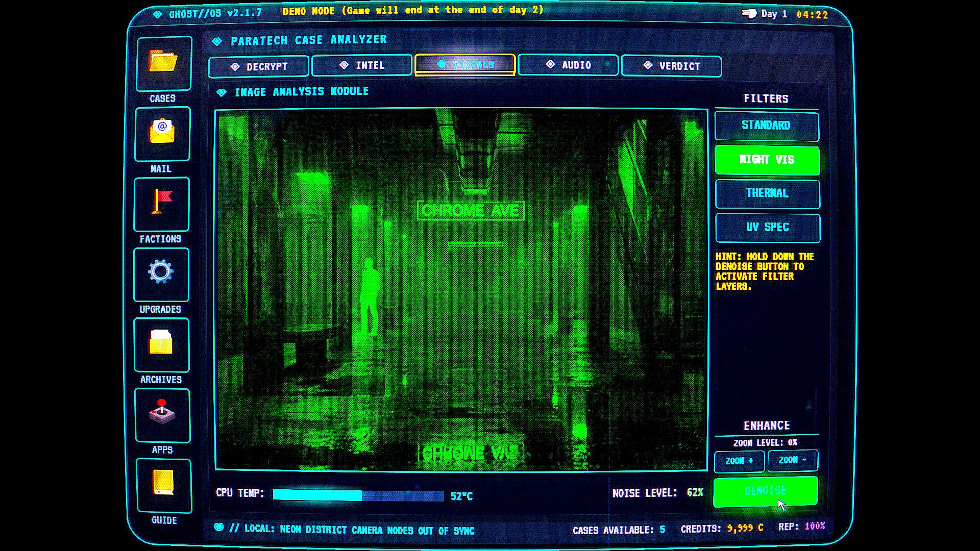Viewport: 980px width, 551px height.
Task: Switch to the Intel tab
Action: coord(362,65)
